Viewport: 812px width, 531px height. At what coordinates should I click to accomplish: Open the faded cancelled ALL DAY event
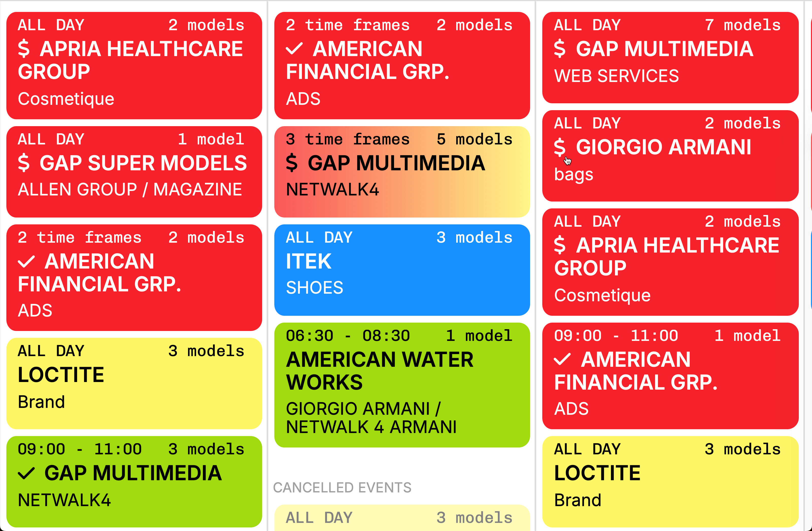[402, 518]
